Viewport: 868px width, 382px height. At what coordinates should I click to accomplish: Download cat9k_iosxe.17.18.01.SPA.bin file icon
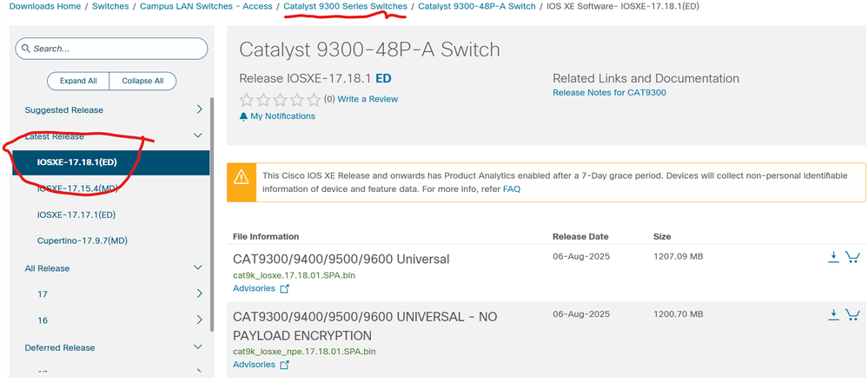pyautogui.click(x=833, y=256)
